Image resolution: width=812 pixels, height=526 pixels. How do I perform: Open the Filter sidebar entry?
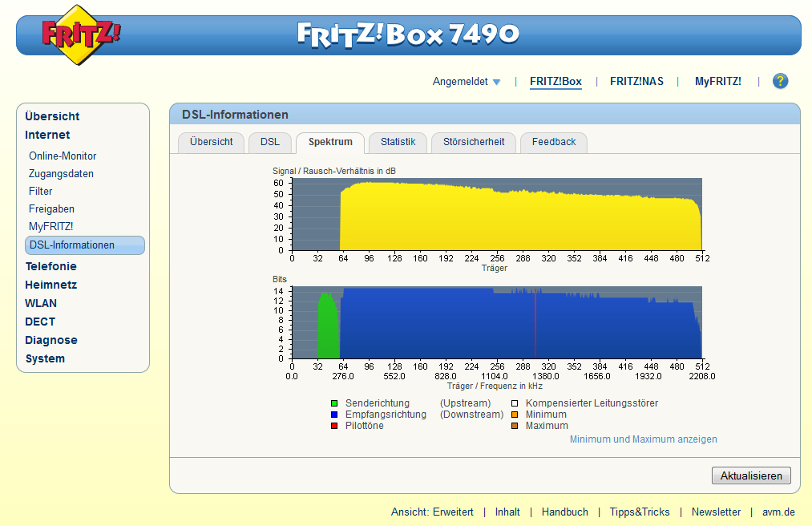[40, 191]
